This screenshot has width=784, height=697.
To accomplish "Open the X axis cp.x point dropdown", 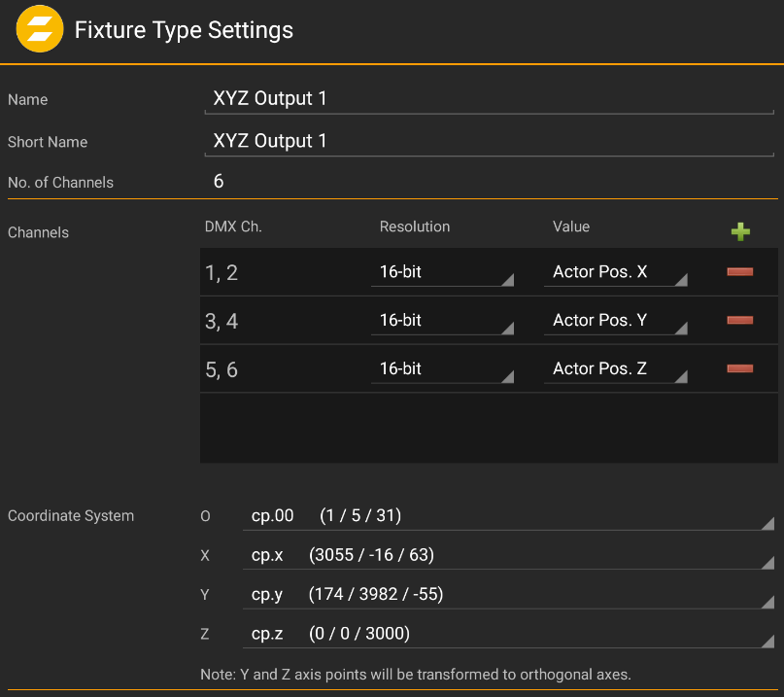I will pyautogui.click(x=508, y=556).
